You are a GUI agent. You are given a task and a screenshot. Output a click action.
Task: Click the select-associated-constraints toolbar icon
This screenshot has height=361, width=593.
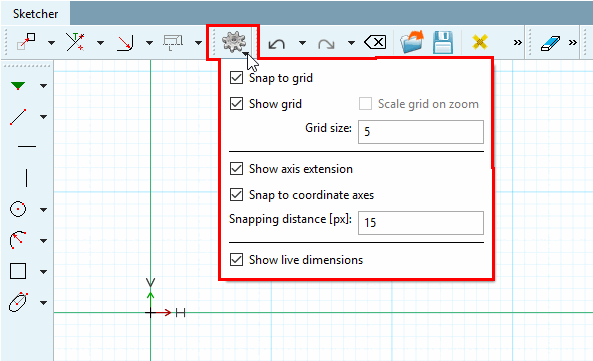[26, 42]
